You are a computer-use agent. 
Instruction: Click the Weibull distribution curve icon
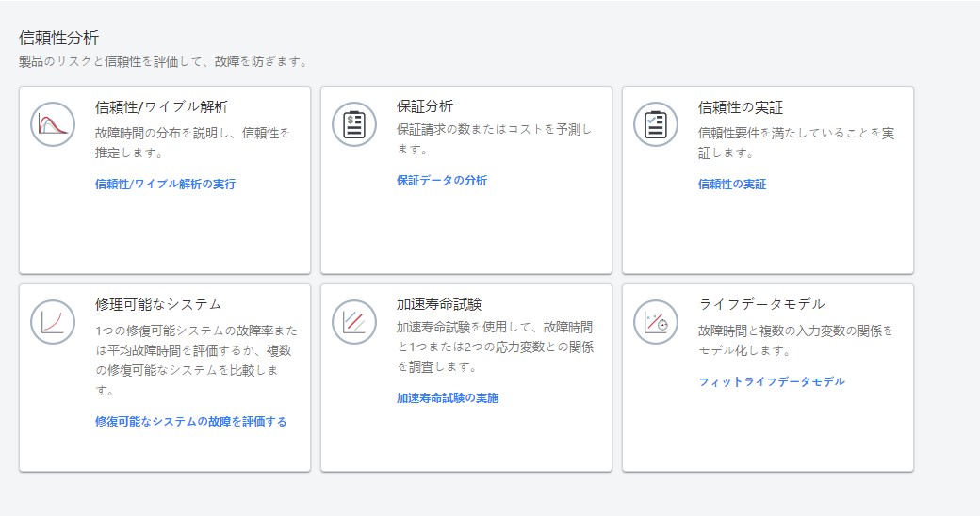click(x=53, y=123)
